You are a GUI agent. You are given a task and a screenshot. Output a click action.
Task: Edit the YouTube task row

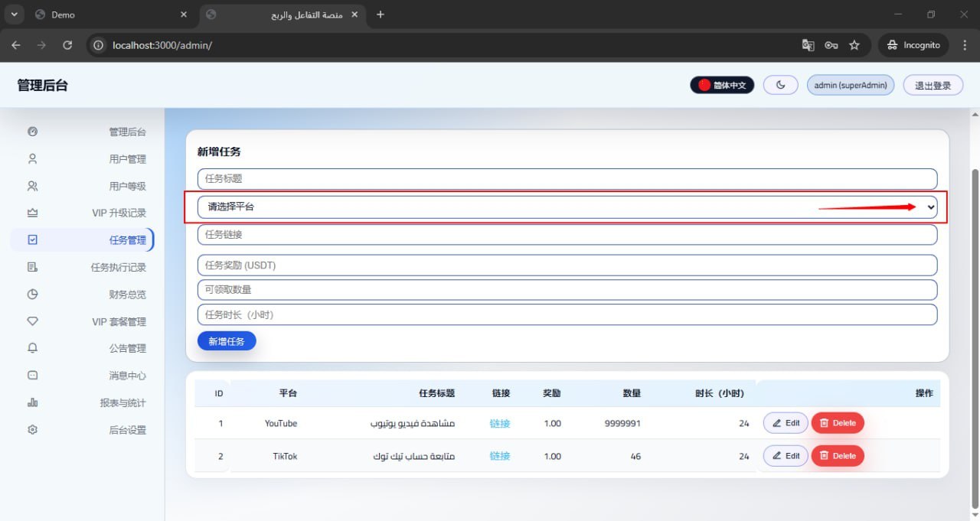pos(786,423)
